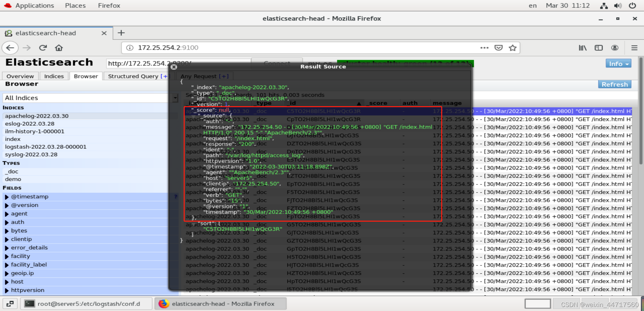Switch to the Overview tab

(x=20, y=76)
